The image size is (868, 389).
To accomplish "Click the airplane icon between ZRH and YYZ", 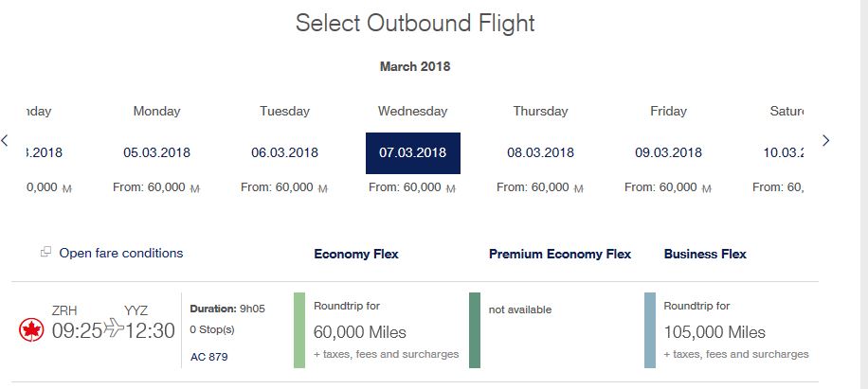I will 114,328.
